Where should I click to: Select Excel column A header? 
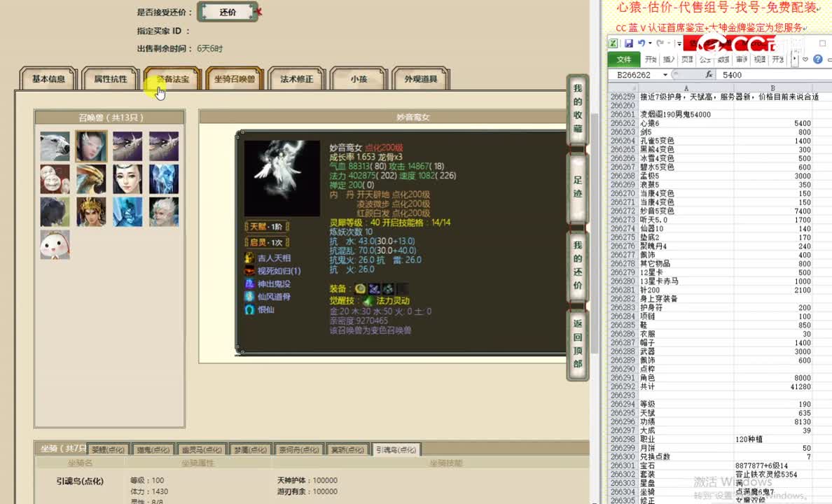coord(686,88)
